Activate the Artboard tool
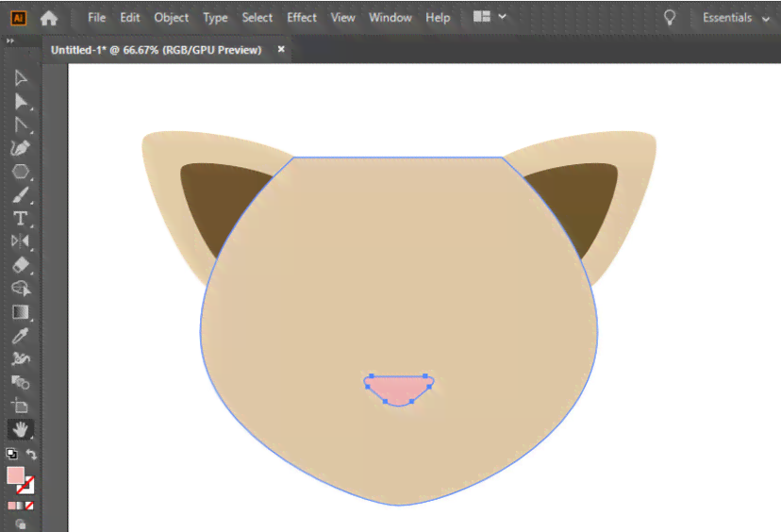This screenshot has height=532, width=781. 21,406
